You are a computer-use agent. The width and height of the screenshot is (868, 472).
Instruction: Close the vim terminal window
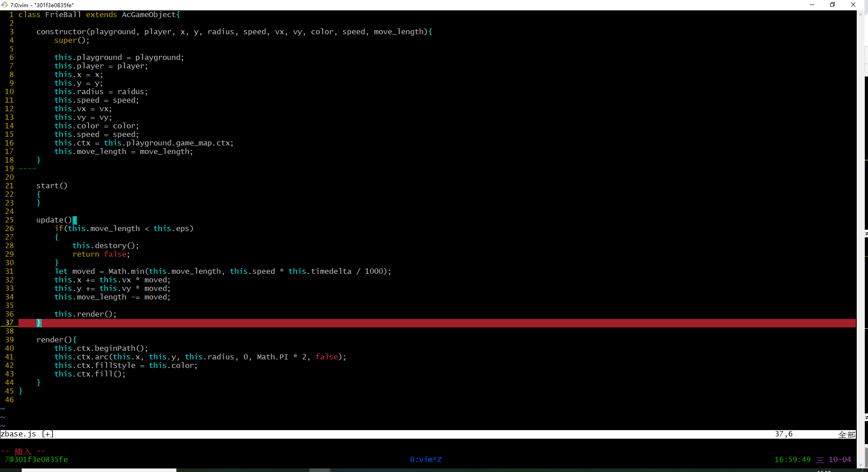[x=853, y=5]
